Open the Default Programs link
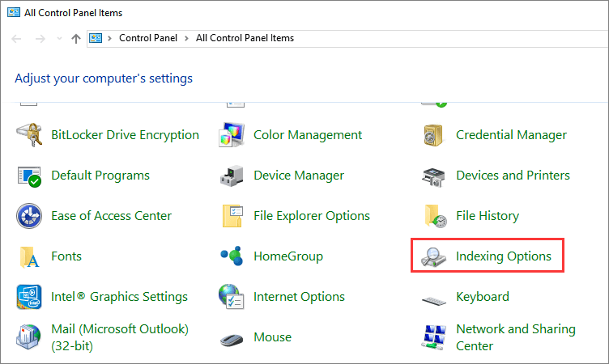The width and height of the screenshot is (609, 364). 100,176
